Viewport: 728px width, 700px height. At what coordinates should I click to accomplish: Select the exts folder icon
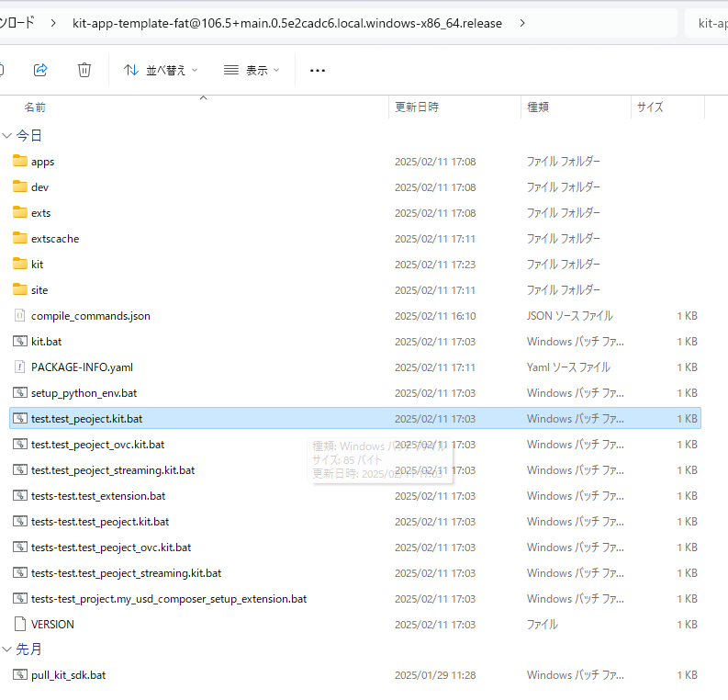[19, 212]
